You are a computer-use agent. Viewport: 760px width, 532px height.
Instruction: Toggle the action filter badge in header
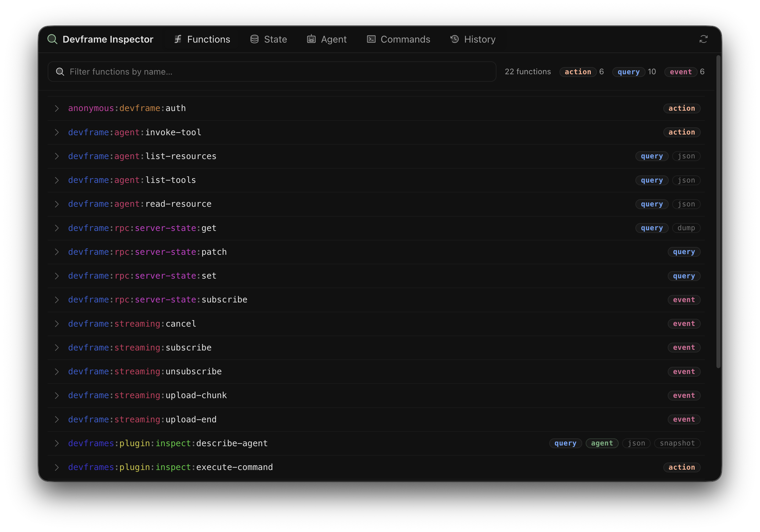click(578, 72)
